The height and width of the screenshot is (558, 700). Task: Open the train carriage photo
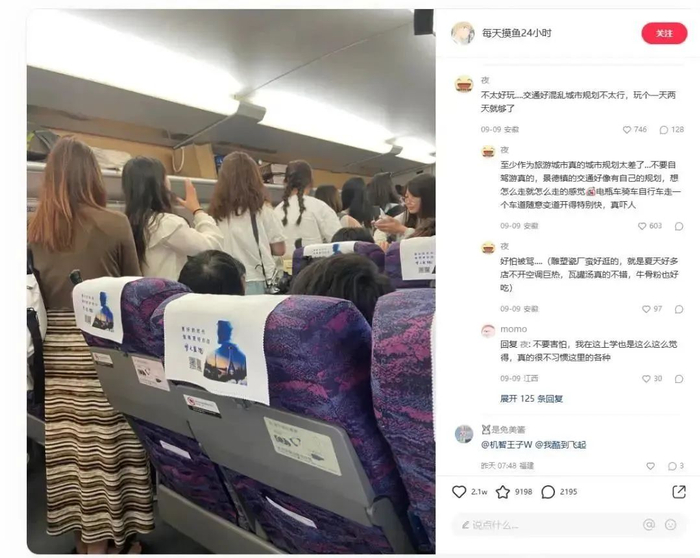pos(231,281)
